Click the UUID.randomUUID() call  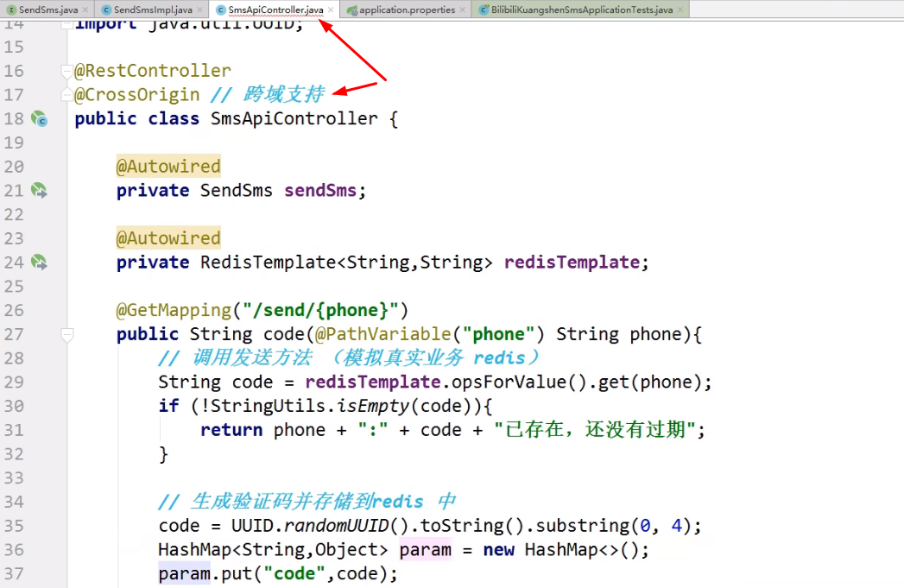pyautogui.click(x=319, y=526)
